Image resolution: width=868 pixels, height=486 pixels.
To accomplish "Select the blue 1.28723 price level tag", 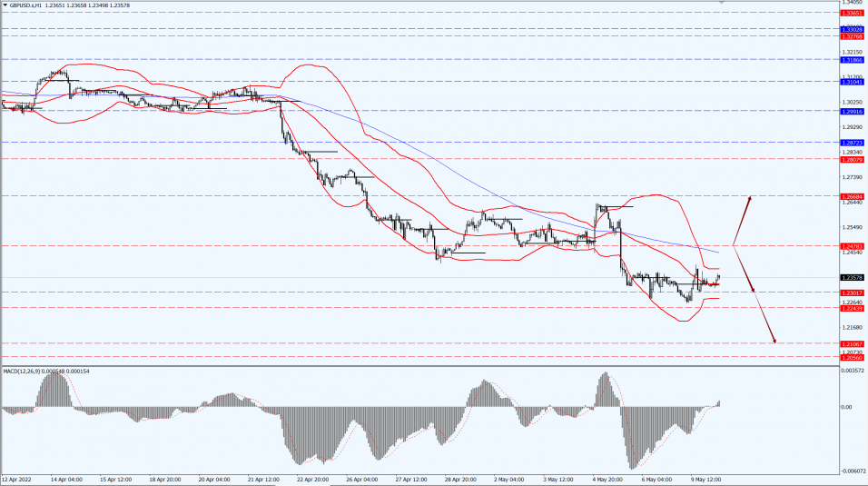I will [x=852, y=143].
